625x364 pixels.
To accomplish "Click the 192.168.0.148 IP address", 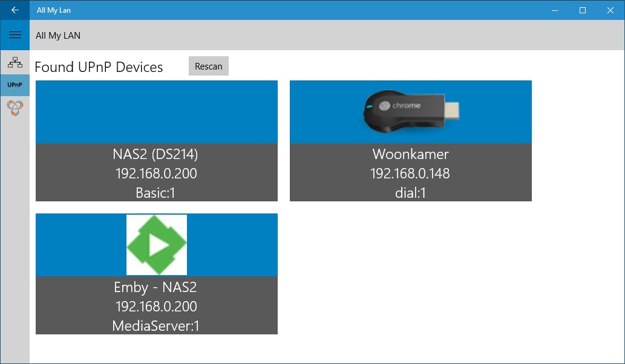I will click(x=410, y=174).
